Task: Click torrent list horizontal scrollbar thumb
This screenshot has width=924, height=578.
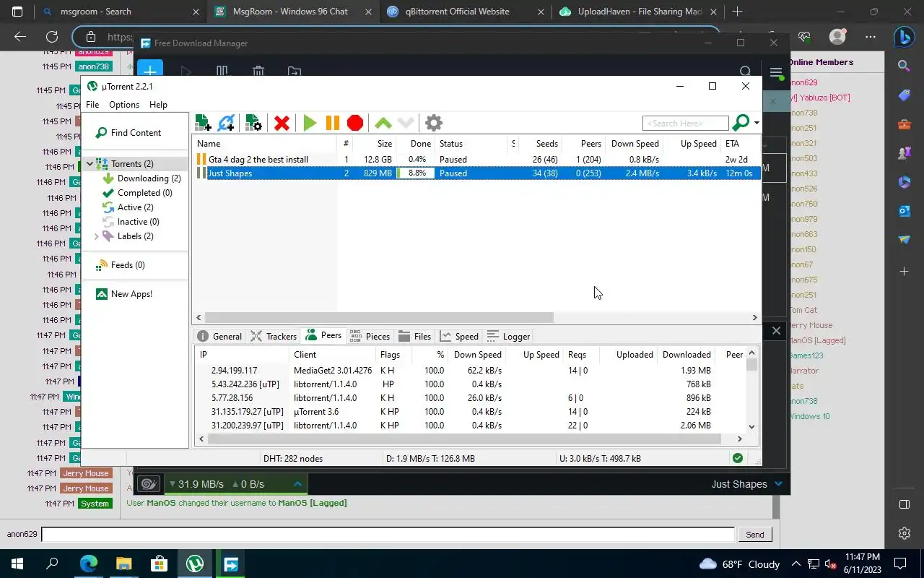Action: (379, 318)
